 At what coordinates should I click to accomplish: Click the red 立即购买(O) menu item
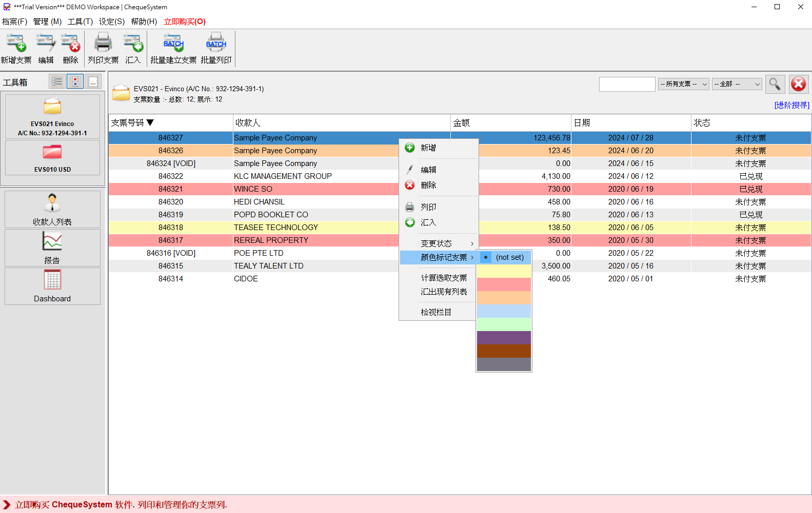pos(185,22)
